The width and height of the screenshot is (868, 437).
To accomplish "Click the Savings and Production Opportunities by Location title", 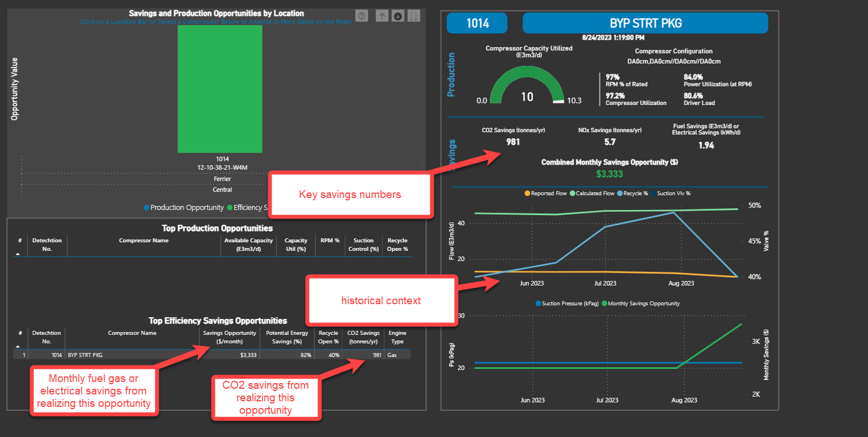I will click(x=217, y=13).
